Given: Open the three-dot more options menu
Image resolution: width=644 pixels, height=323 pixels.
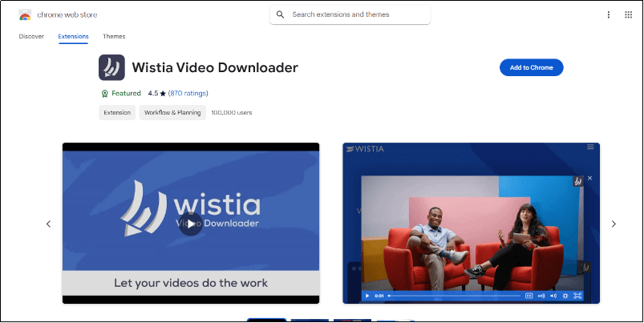Looking at the screenshot, I should [608, 14].
